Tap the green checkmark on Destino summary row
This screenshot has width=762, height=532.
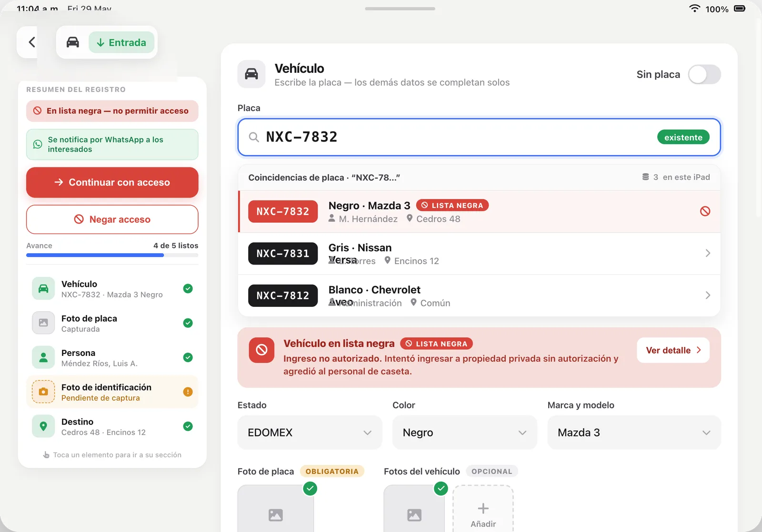188,426
